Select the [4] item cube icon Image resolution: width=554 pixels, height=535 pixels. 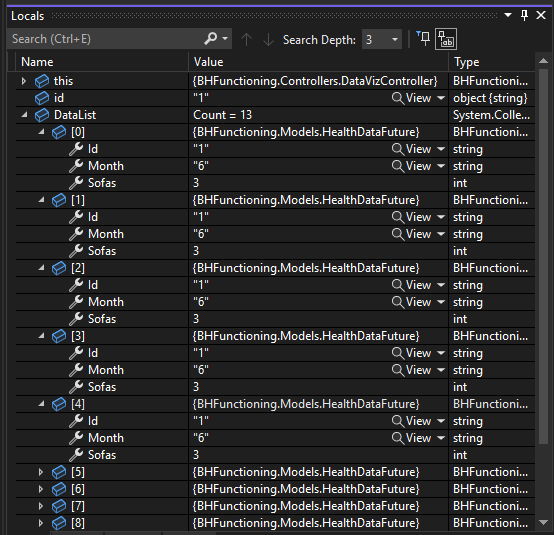[59, 404]
